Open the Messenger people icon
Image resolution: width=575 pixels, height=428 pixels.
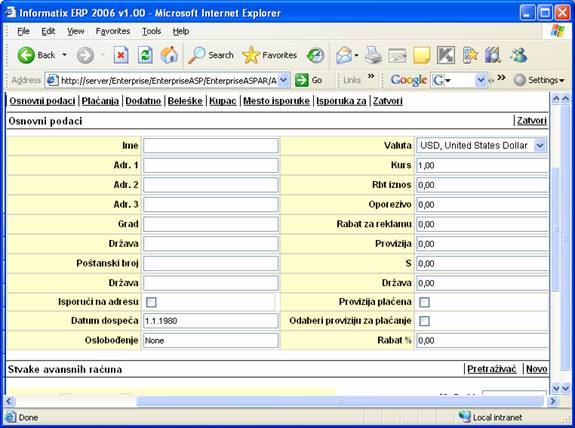point(519,55)
